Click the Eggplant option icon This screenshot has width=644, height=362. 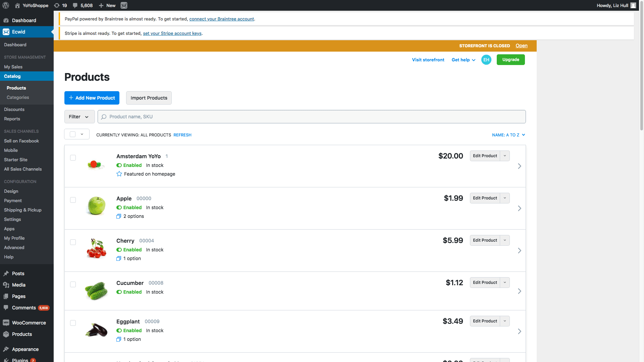click(119, 339)
